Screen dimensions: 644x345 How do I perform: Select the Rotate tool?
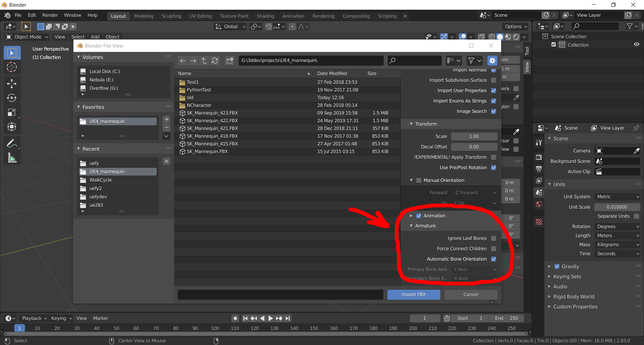[12, 98]
